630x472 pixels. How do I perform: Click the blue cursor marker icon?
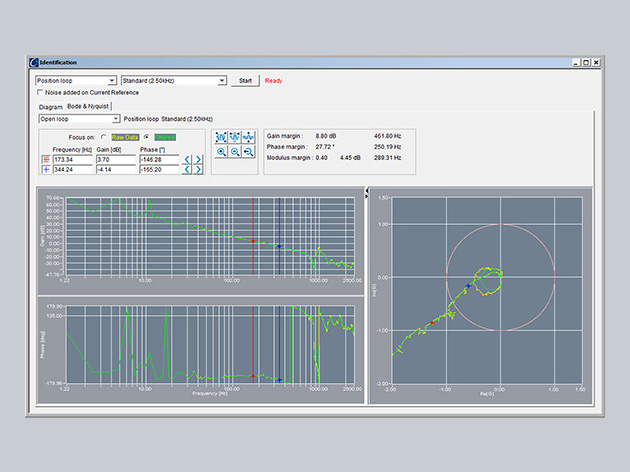[45, 170]
